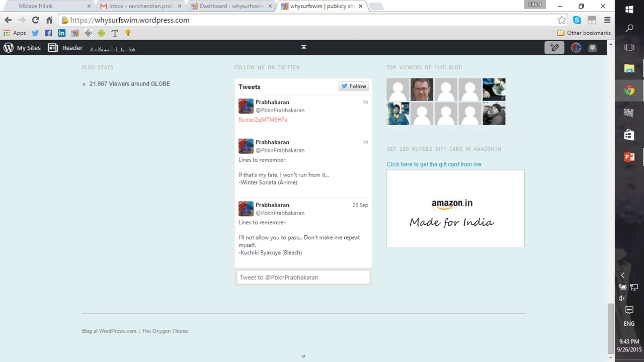Click the Twitter Follow button
The width and height of the screenshot is (644, 362).
click(354, 86)
